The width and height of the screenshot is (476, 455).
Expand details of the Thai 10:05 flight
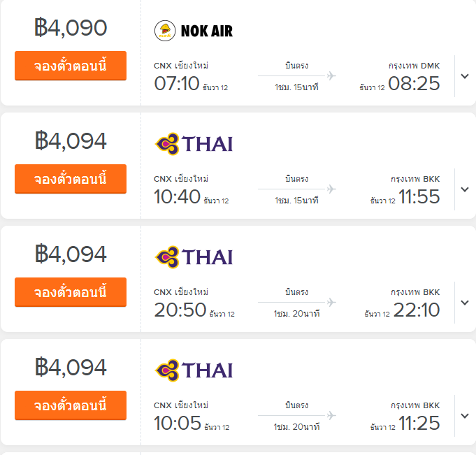(466, 415)
